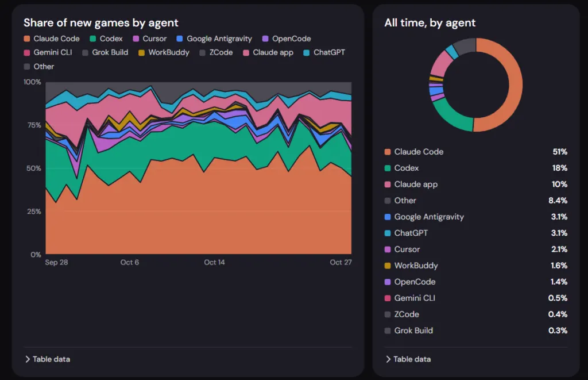The height and width of the screenshot is (380, 588).
Task: Toggle WorkBuddy in chart legend
Action: (x=164, y=52)
